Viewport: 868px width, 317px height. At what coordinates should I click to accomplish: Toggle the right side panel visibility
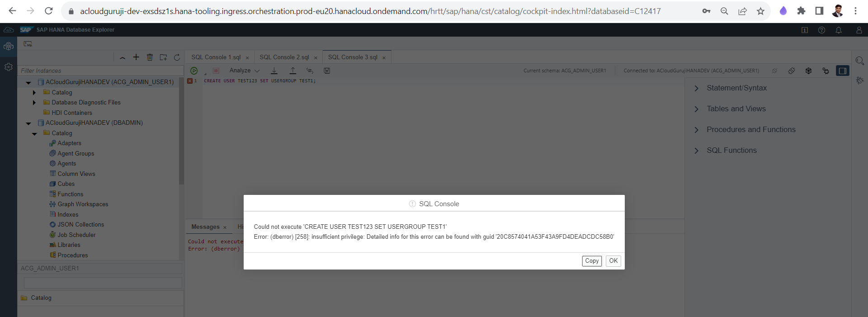coord(843,71)
